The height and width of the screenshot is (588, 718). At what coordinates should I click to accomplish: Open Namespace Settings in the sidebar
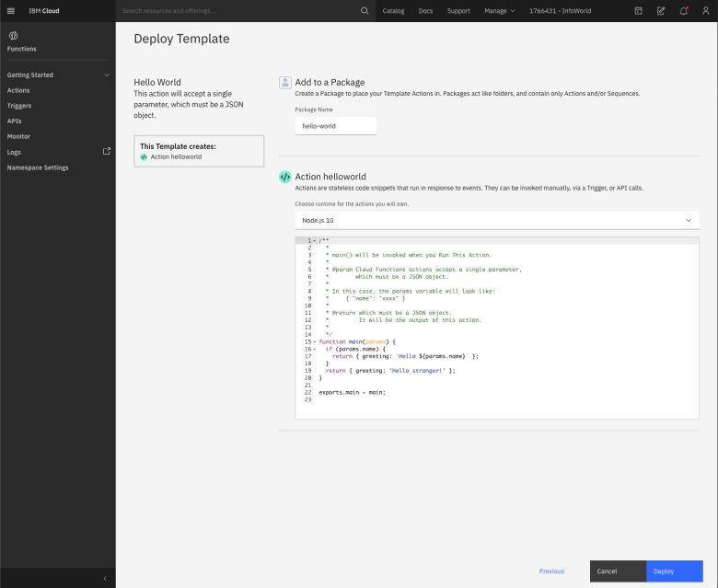38,167
